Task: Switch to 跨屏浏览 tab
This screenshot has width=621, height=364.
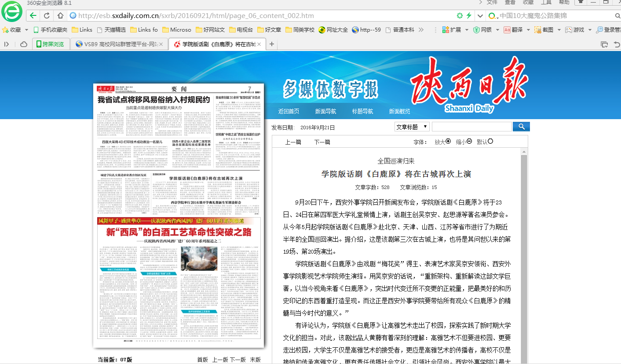Action: point(50,44)
